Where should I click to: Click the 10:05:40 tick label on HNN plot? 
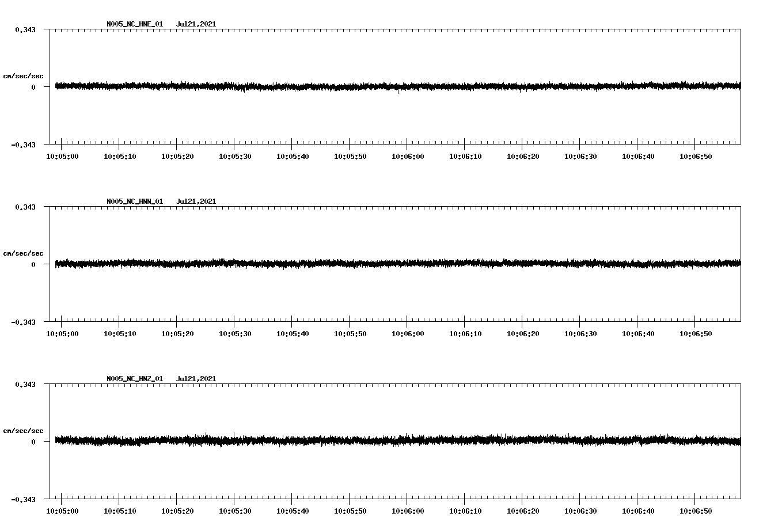293,334
